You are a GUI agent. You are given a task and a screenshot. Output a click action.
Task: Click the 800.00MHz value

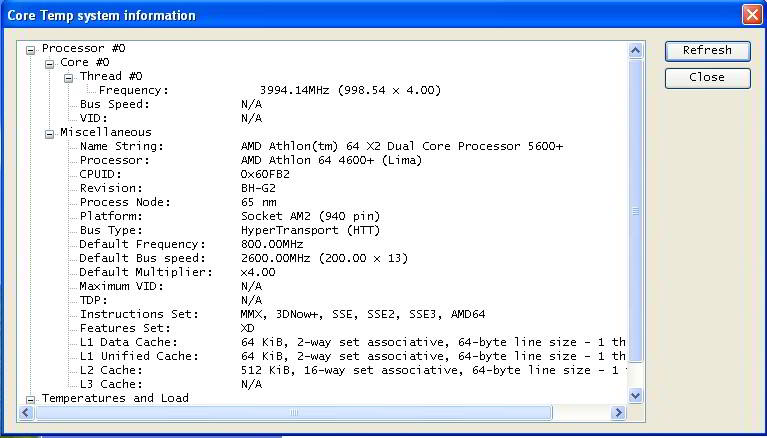tap(272, 244)
